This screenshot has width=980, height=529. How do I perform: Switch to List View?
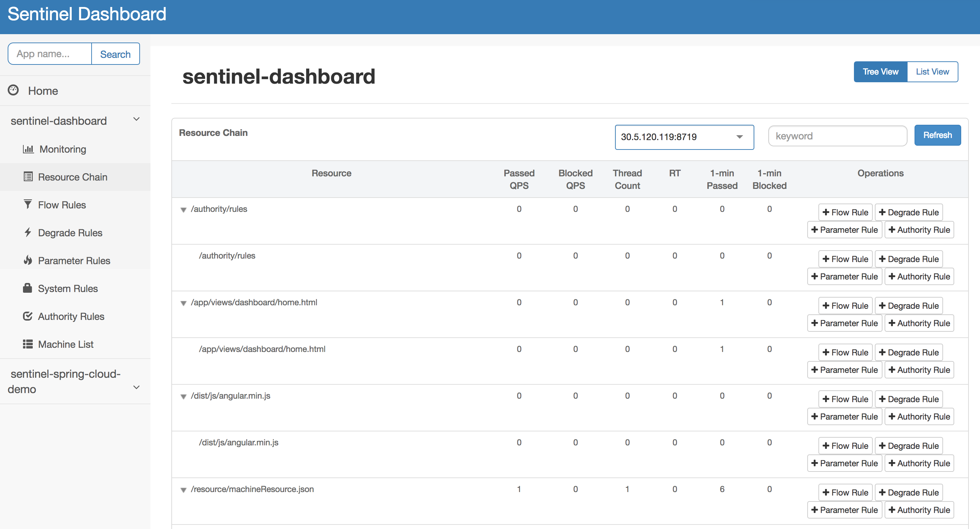point(932,71)
